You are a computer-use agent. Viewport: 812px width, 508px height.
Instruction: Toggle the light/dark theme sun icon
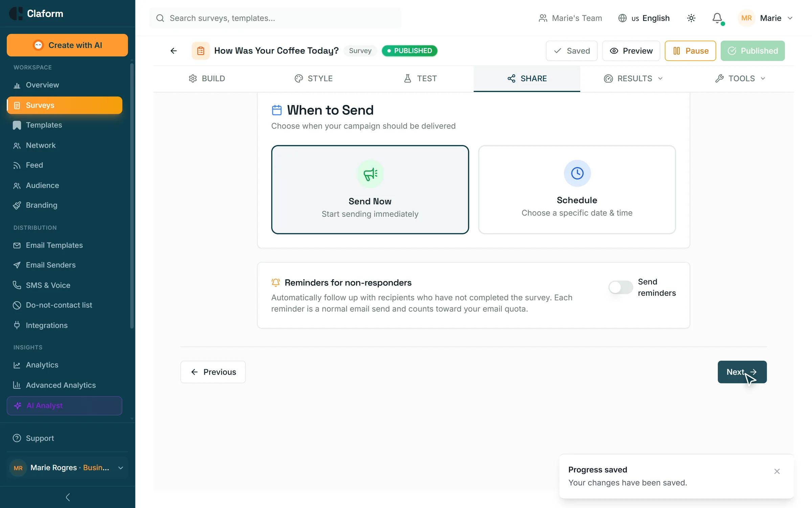pos(691,18)
